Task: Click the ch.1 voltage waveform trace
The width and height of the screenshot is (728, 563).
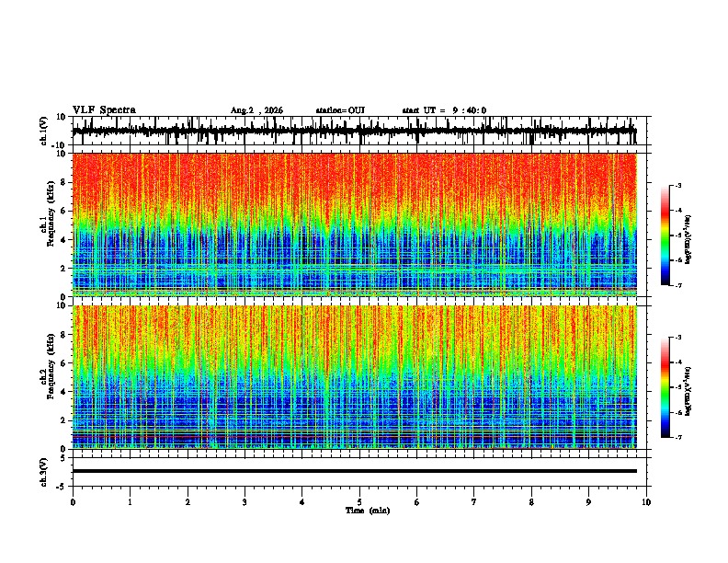Action: [354, 131]
